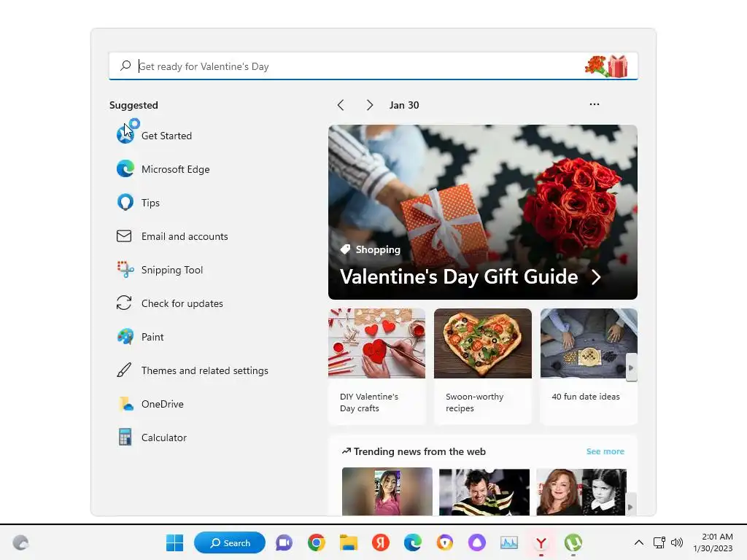747x560 pixels.
Task: Open the Yandex Browser Y icon on the taskbar
Action: pos(541,542)
